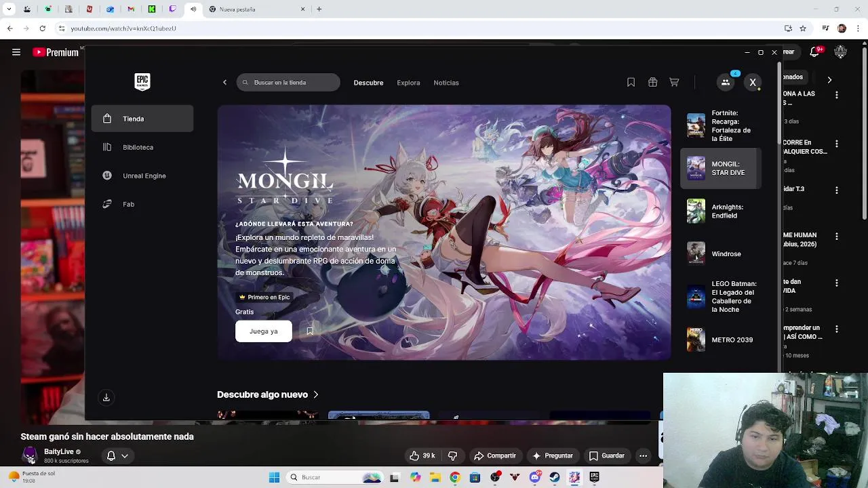This screenshot has height=488, width=868.
Task: Open a new Chrome tab with plus
Action: point(319,9)
